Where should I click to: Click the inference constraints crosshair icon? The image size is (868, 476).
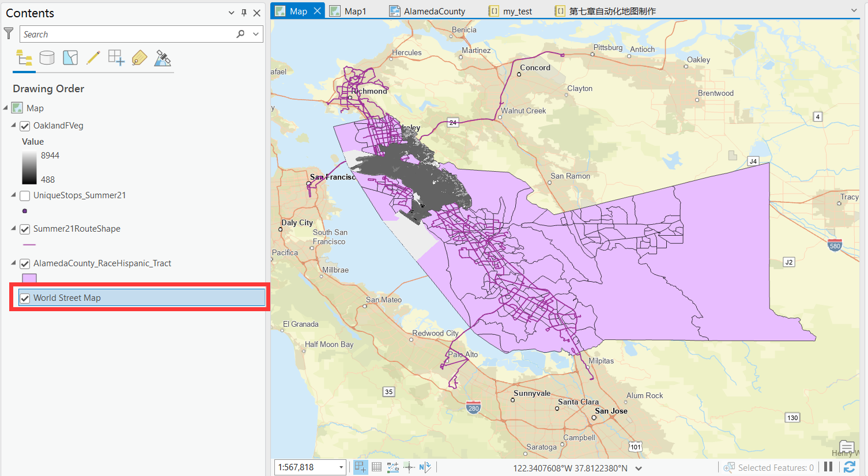click(x=409, y=467)
